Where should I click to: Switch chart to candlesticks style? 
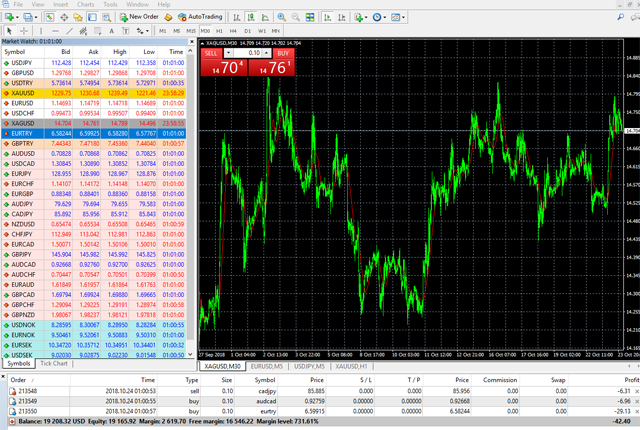coord(251,17)
